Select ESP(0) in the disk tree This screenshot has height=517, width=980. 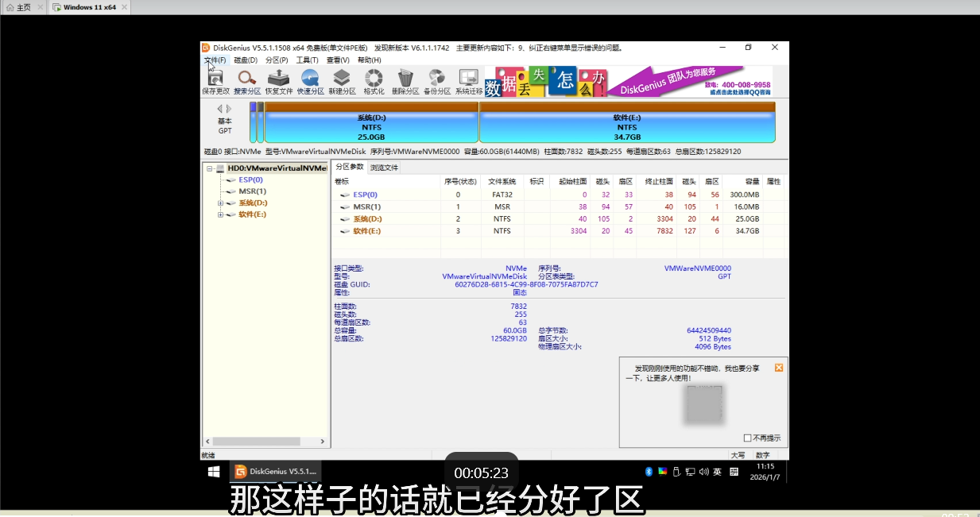point(250,179)
